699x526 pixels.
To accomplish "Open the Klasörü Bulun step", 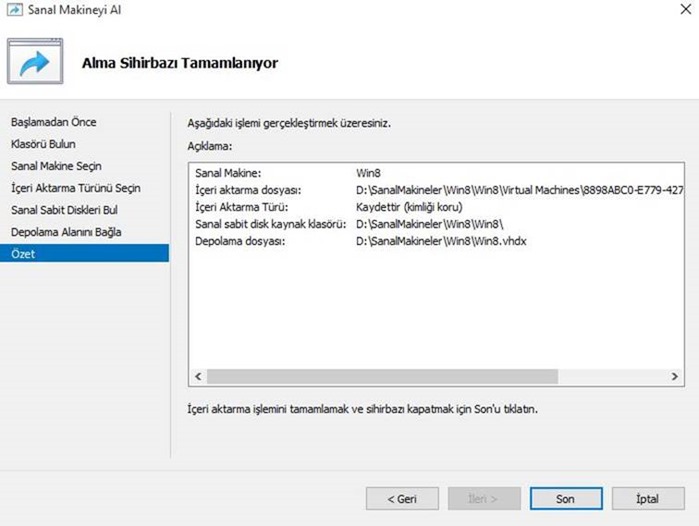I will coord(43,144).
